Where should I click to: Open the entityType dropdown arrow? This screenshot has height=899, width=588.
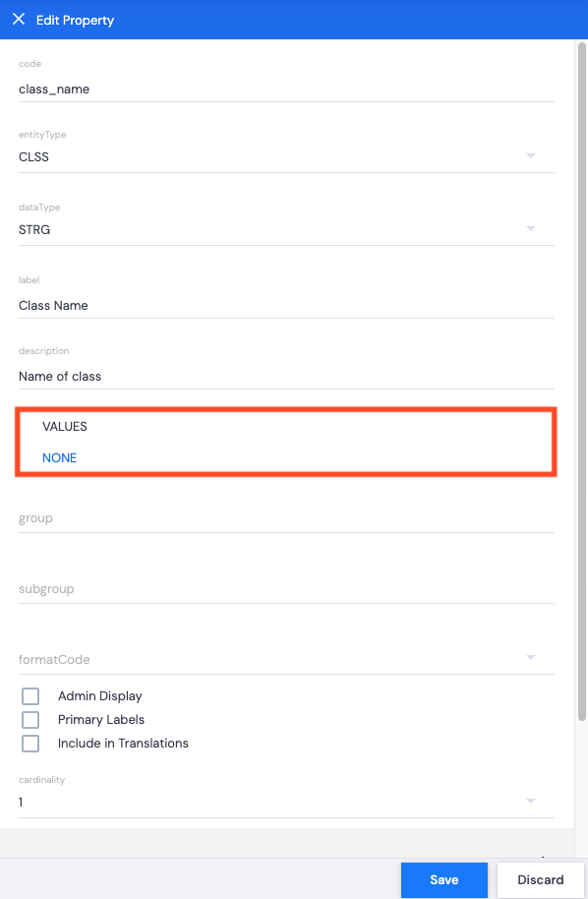coord(531,156)
